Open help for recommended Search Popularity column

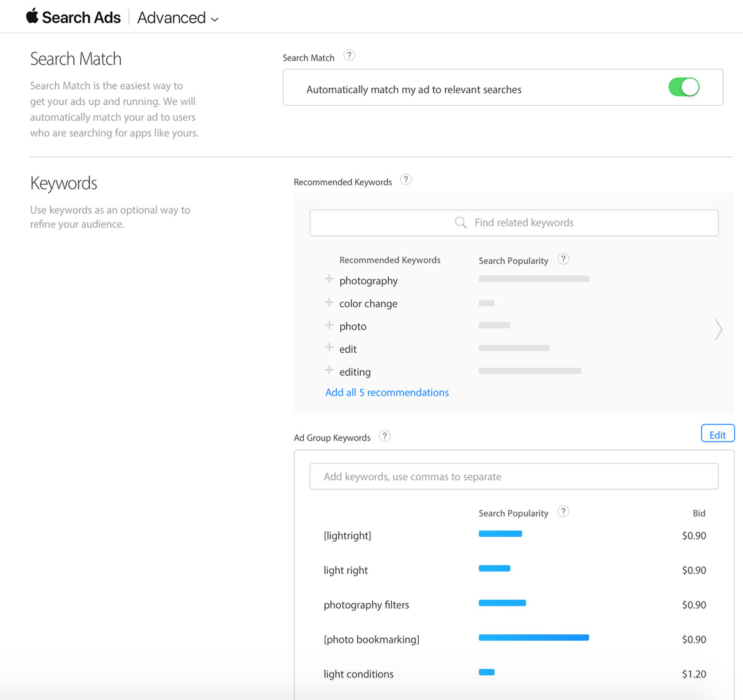click(x=563, y=259)
